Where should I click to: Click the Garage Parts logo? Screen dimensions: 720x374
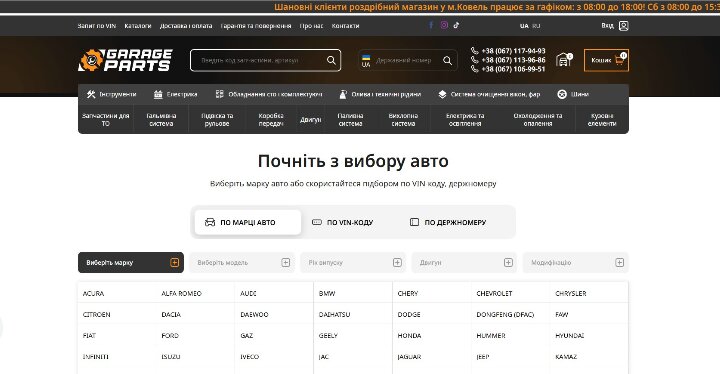125,60
